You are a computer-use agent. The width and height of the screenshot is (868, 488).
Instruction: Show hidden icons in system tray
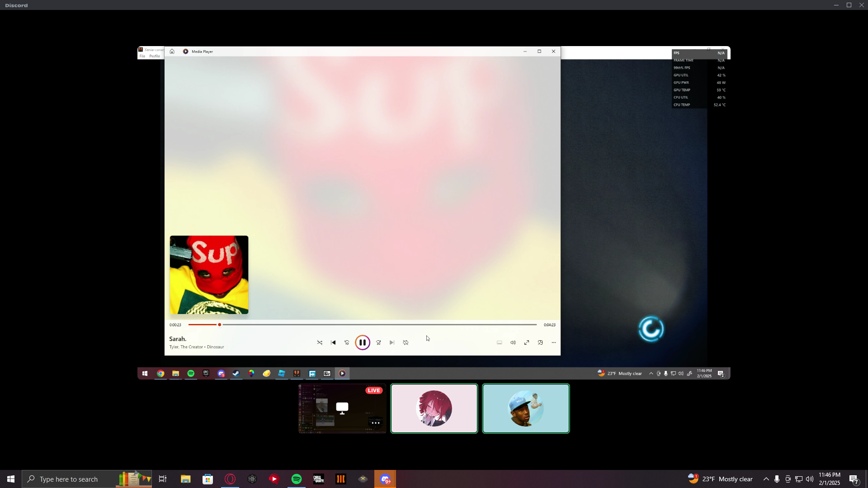pos(766,479)
